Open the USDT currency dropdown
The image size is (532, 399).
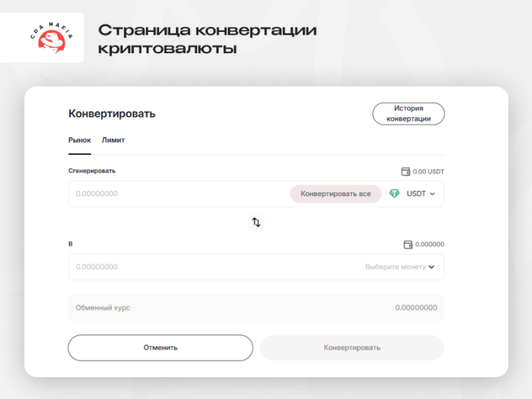[x=421, y=194]
